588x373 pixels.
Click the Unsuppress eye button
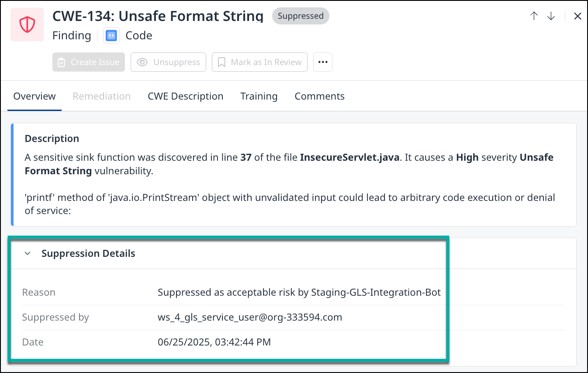pos(168,62)
